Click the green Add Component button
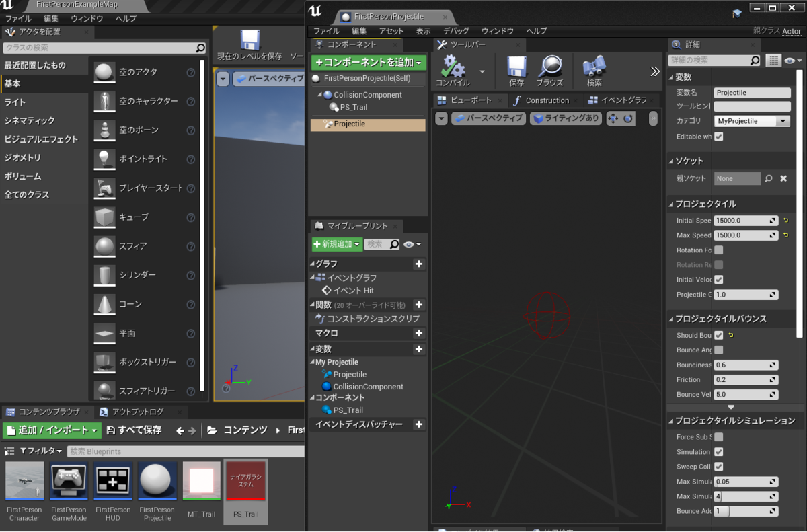 pos(369,62)
